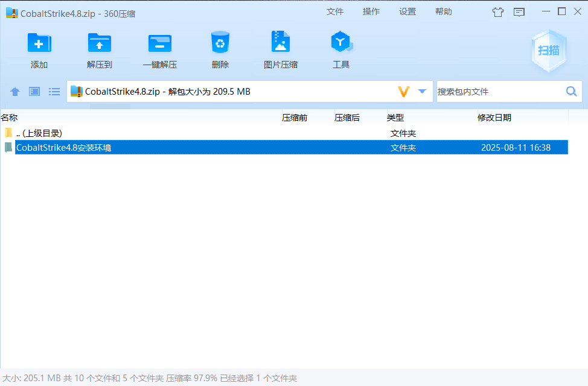
Task: Open the 图片压缩 image compression tool
Action: 281,42
